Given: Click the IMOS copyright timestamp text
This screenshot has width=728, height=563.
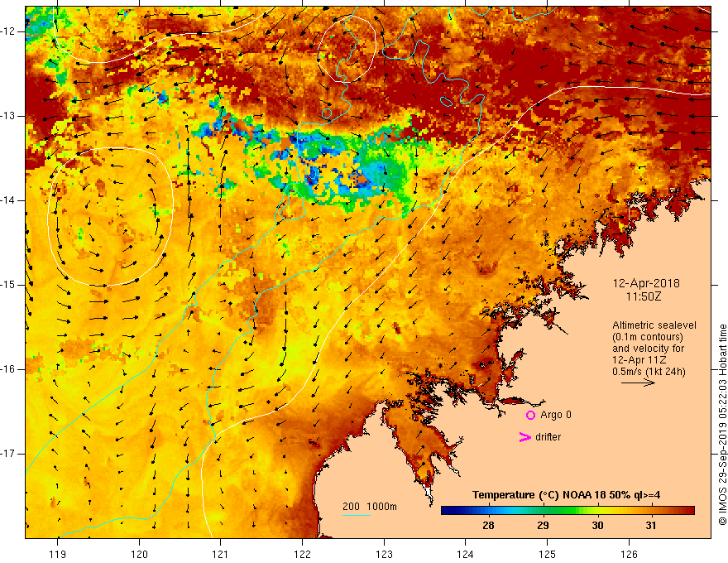Looking at the screenshot, I should 722,425.
